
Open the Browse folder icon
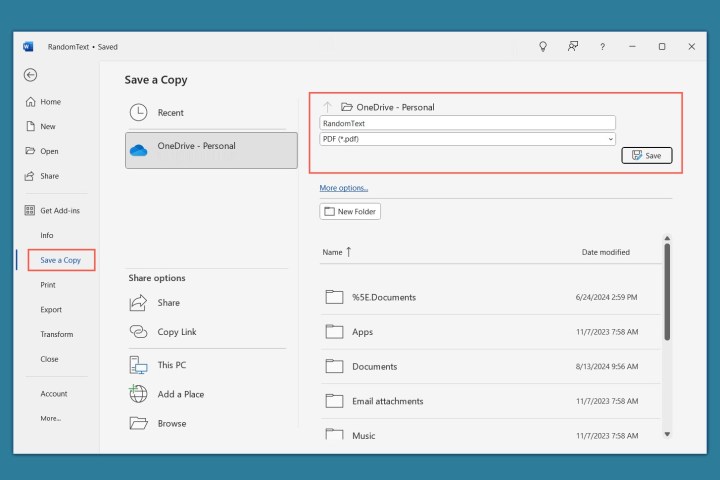139,423
